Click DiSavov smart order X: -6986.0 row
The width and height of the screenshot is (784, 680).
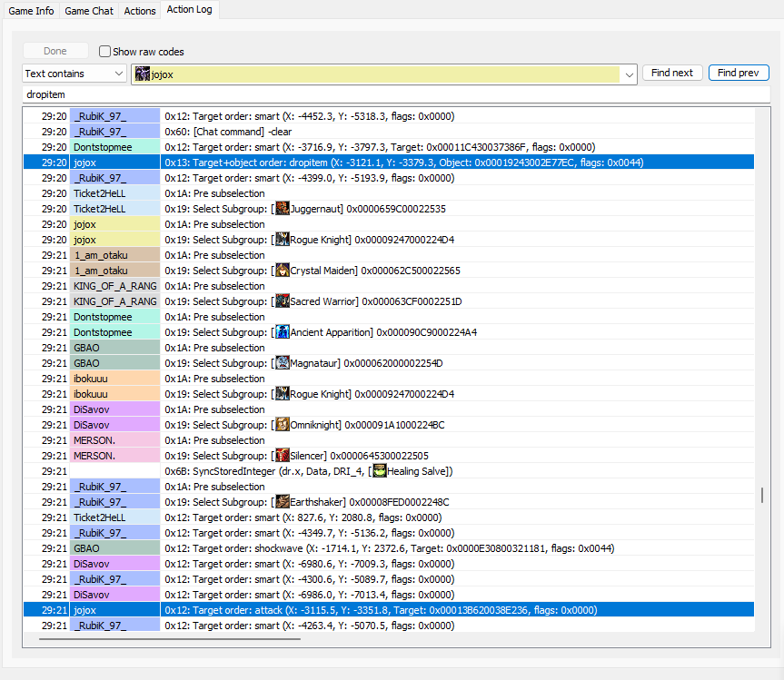pyautogui.click(x=389, y=595)
